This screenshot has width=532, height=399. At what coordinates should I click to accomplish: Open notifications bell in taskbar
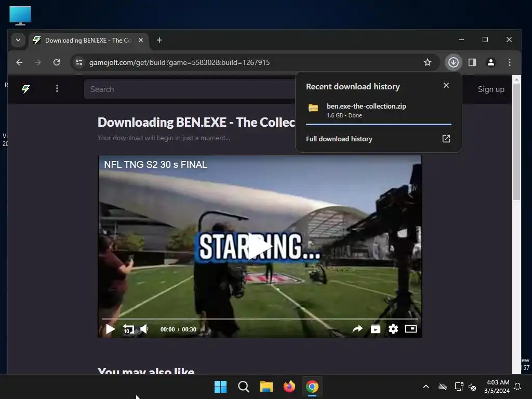click(518, 387)
